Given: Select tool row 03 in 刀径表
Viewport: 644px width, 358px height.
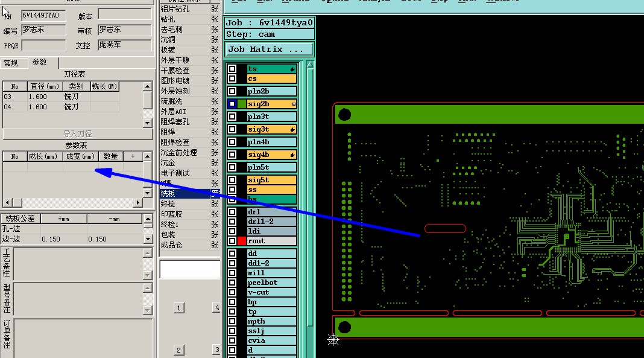Looking at the screenshot, I should pos(61,97).
